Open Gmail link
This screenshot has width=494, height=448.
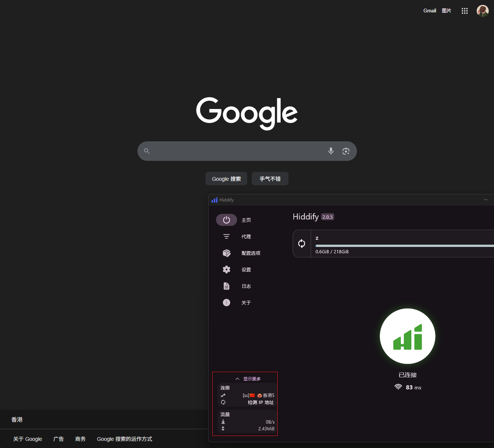429,11
